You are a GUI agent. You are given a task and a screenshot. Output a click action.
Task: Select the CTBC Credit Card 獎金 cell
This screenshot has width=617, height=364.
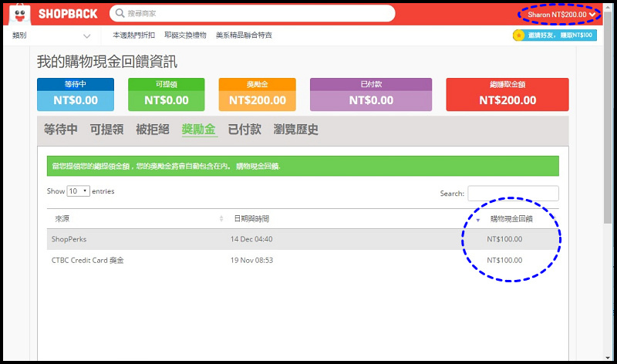coord(87,260)
